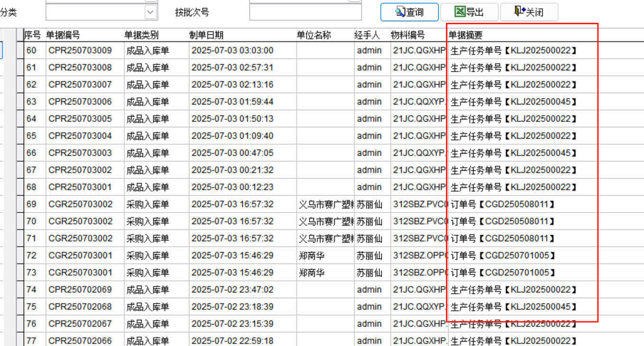
Task: Click the 单据编号 column header
Action: point(63,35)
